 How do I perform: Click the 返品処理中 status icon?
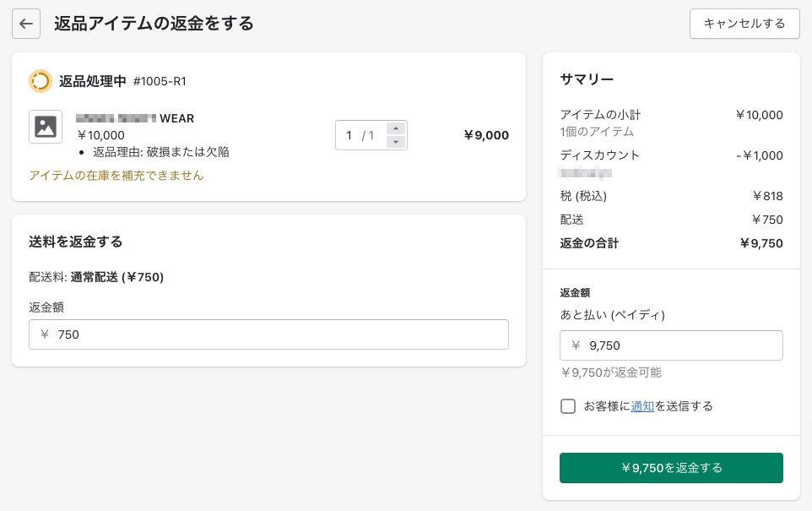pyautogui.click(x=40, y=81)
